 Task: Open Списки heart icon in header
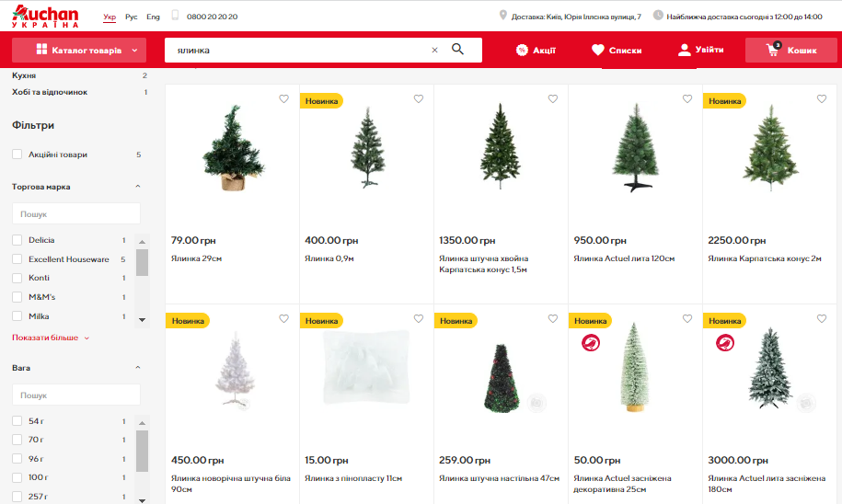(597, 50)
